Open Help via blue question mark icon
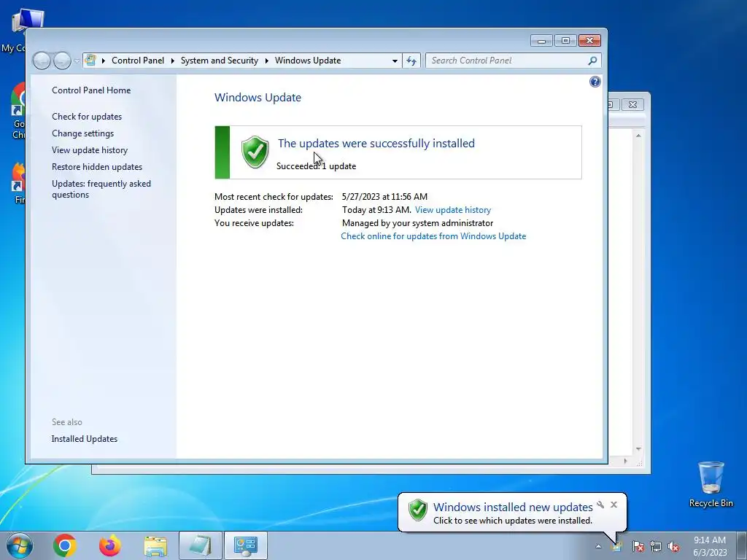This screenshot has height=560, width=747. (595, 82)
